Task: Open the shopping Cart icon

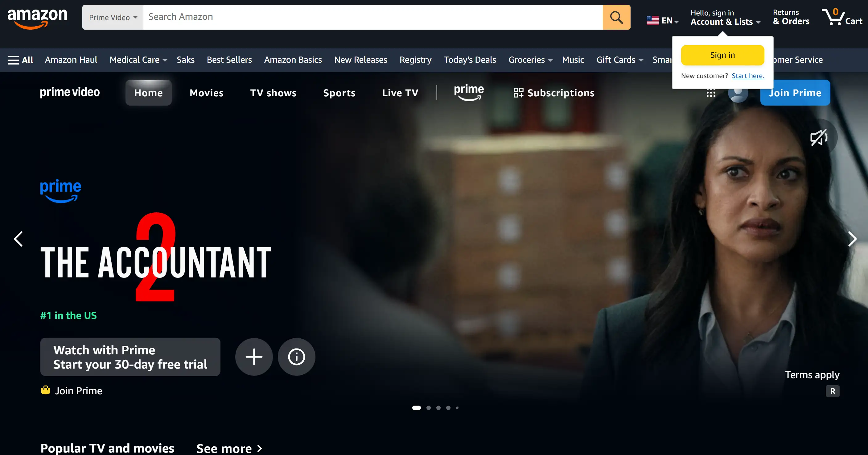Action: click(x=842, y=17)
